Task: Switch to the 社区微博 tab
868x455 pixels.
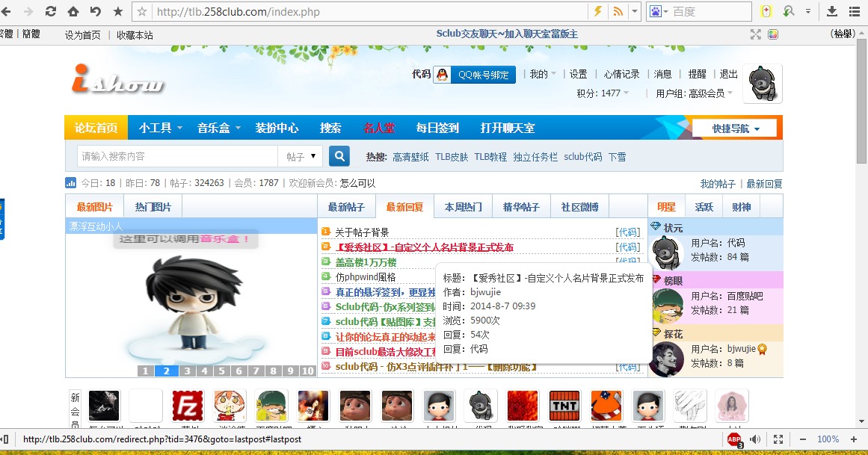Action: (579, 207)
